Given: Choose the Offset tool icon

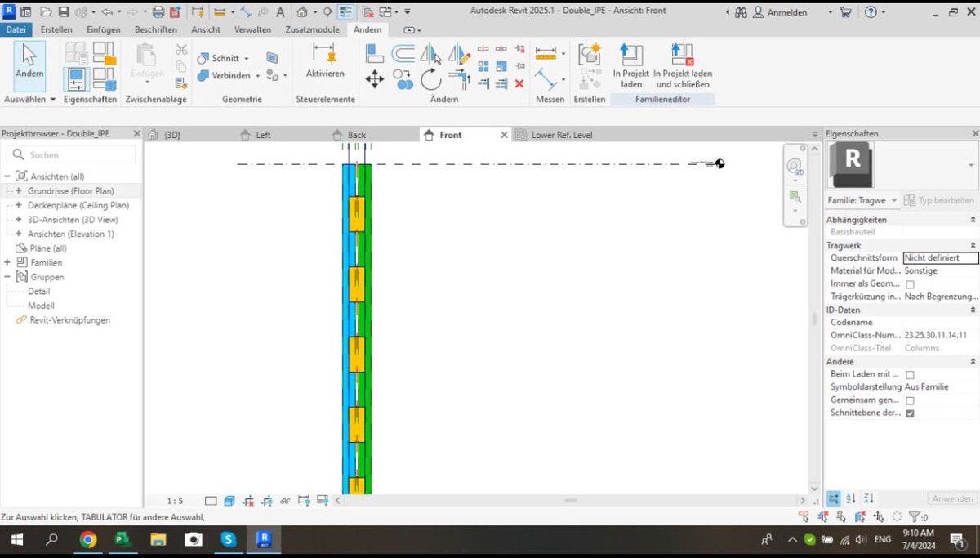Looking at the screenshot, I should tap(403, 54).
